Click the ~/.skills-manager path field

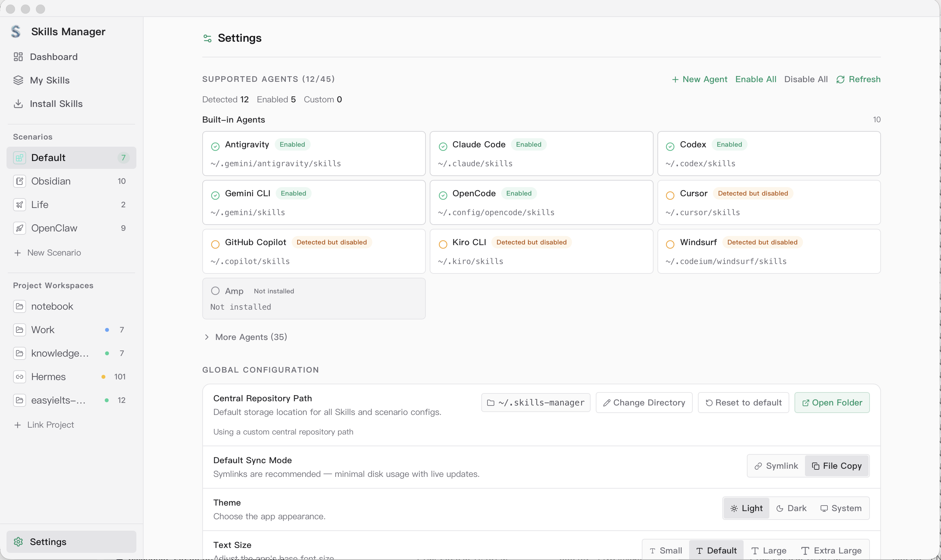(535, 402)
